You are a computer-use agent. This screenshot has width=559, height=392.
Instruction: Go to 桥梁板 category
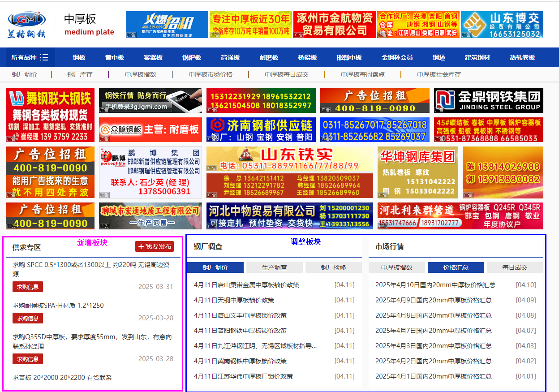coord(308,57)
